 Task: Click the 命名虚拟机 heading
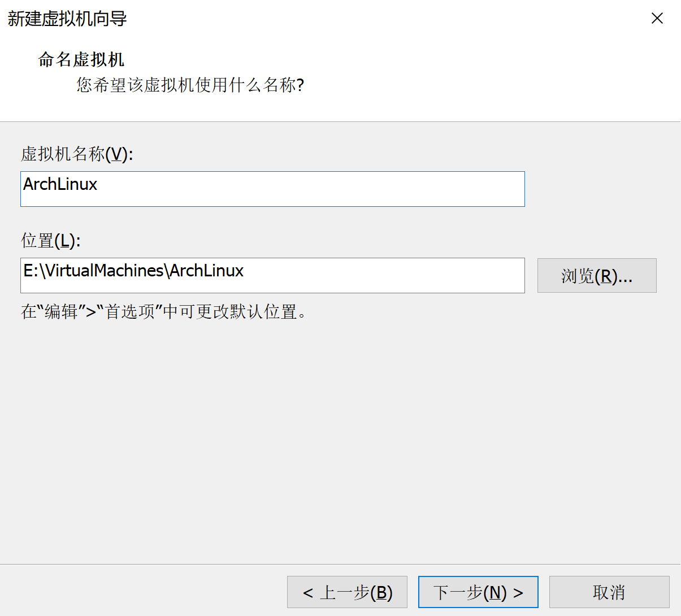point(81,60)
